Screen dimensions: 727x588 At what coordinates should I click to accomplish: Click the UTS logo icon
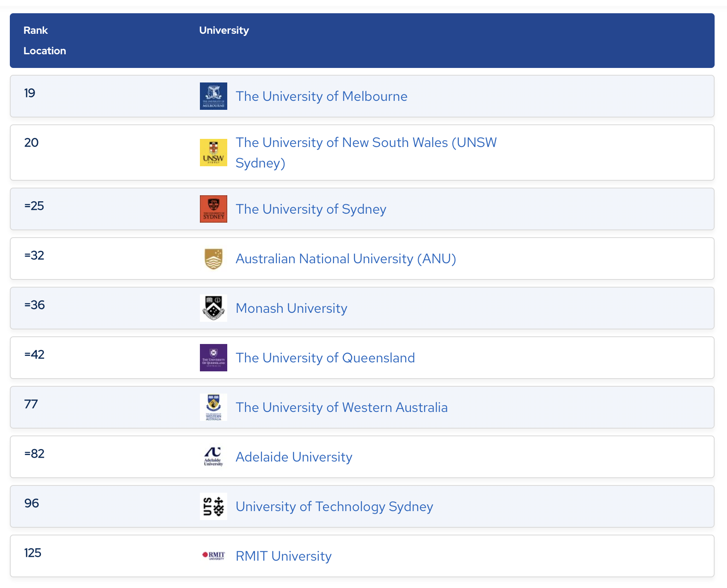213,506
